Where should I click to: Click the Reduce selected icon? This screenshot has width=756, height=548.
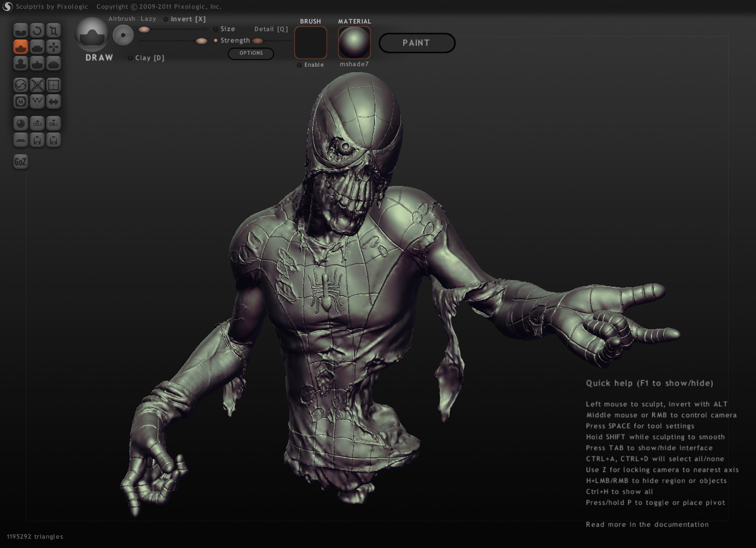click(37, 85)
